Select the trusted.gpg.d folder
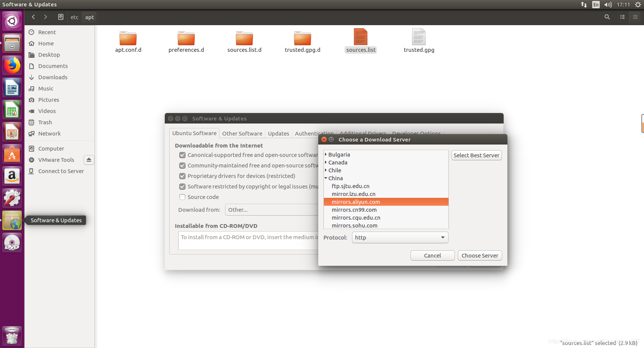Viewport: 644px width, 348px height. pyautogui.click(x=302, y=42)
